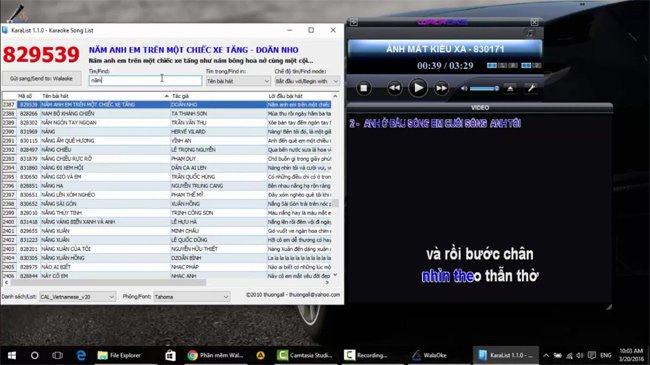Click the Lời đầu bài hát column header
Image resolution: width=650 pixels, height=365 pixels.
click(x=299, y=96)
